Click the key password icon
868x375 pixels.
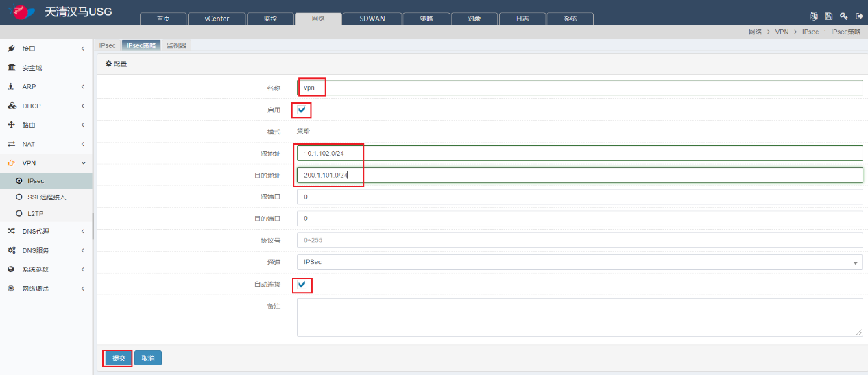(844, 16)
